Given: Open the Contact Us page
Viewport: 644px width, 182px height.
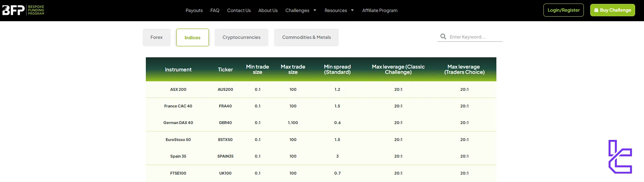Looking at the screenshot, I should (x=239, y=11).
